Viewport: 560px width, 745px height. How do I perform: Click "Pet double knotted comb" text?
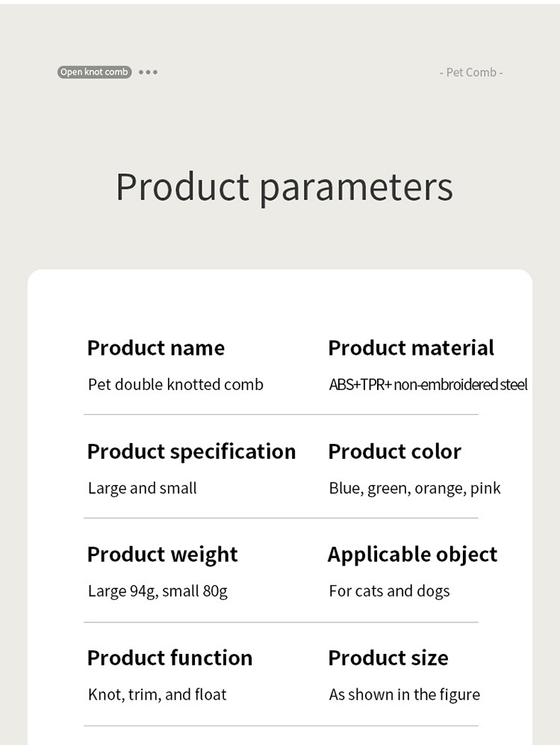click(175, 385)
